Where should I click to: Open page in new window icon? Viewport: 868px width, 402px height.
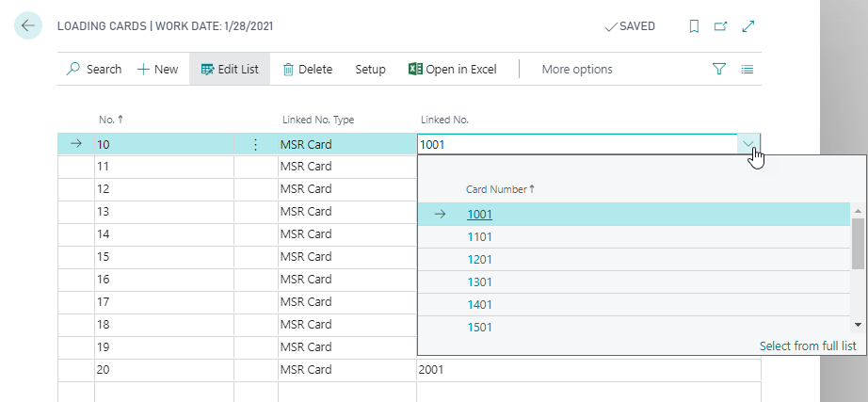click(x=721, y=26)
